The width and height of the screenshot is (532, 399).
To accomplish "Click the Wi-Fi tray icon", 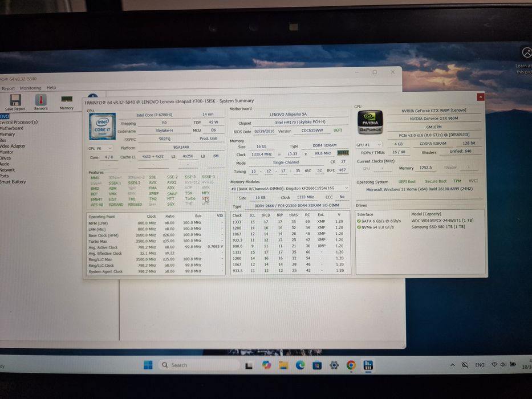I will point(494,364).
